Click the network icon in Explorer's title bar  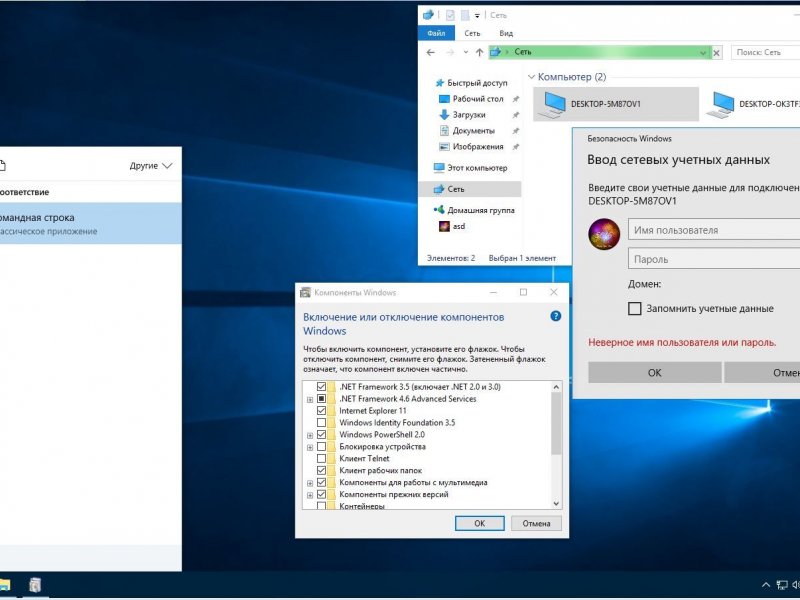tap(428, 15)
